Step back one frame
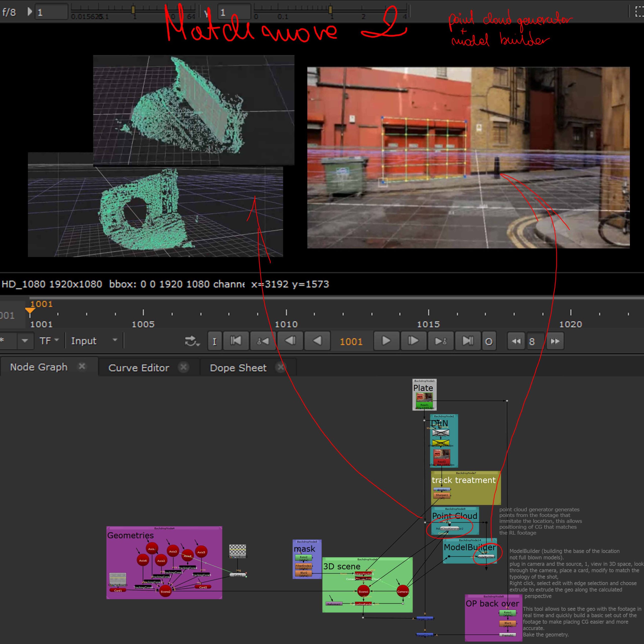 tap(290, 341)
